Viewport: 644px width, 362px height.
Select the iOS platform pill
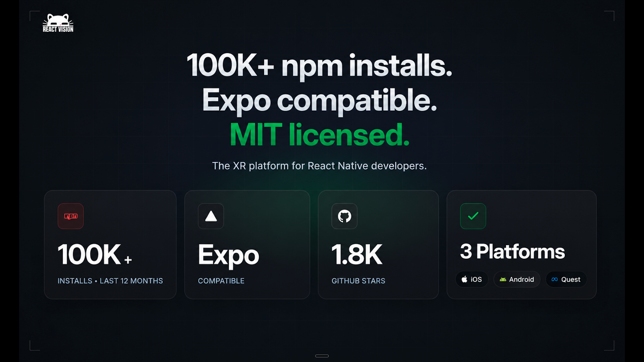472,279
